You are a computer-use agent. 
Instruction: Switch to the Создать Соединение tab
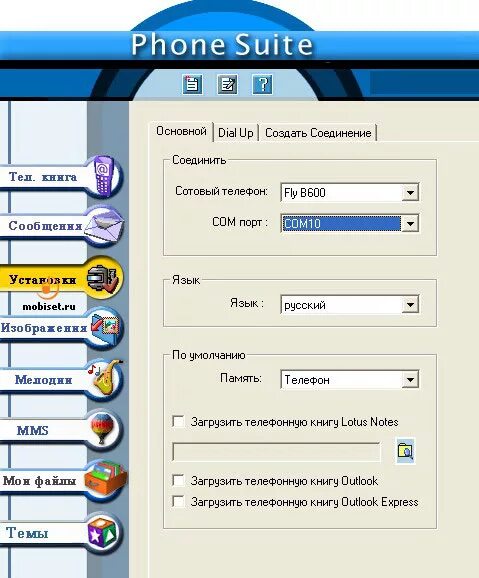pyautogui.click(x=318, y=133)
